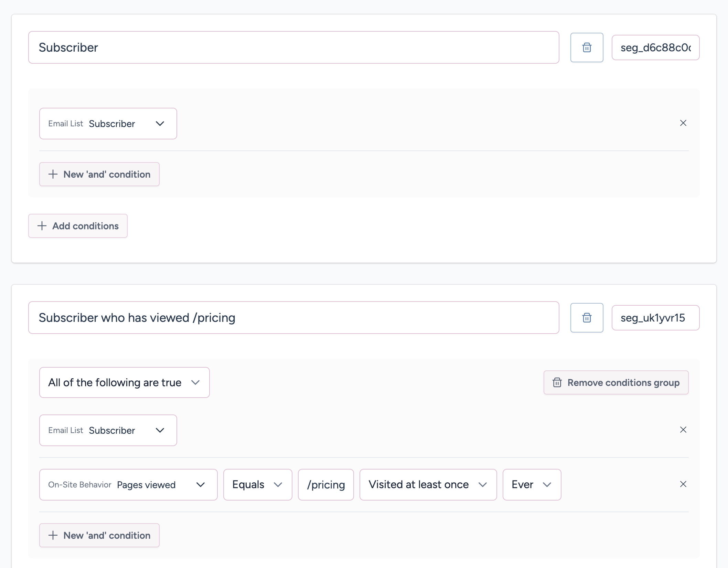Open the Ever time range dropdown
This screenshot has width=728, height=568.
point(532,485)
